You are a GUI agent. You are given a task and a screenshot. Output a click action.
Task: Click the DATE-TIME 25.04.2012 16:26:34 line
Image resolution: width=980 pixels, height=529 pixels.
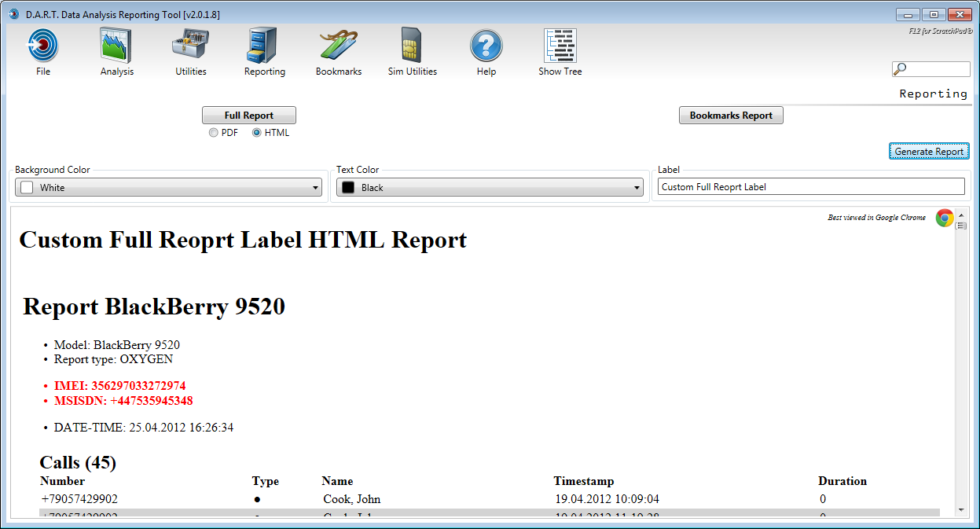coord(144,428)
